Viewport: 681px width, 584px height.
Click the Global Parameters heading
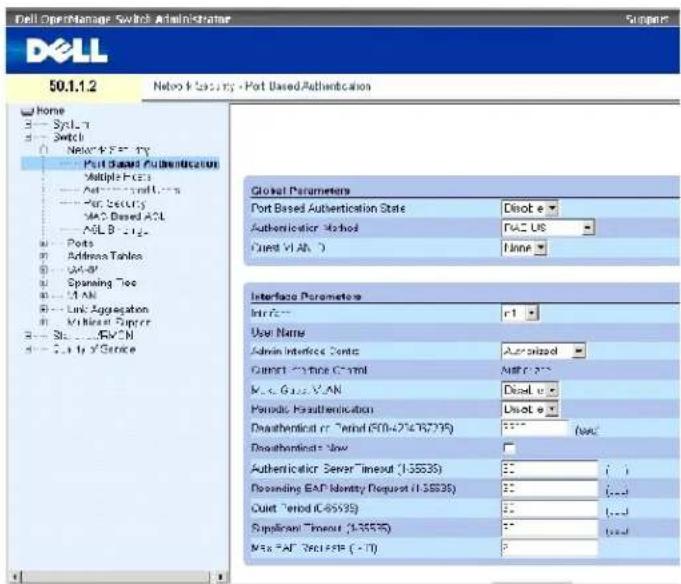coord(301,191)
